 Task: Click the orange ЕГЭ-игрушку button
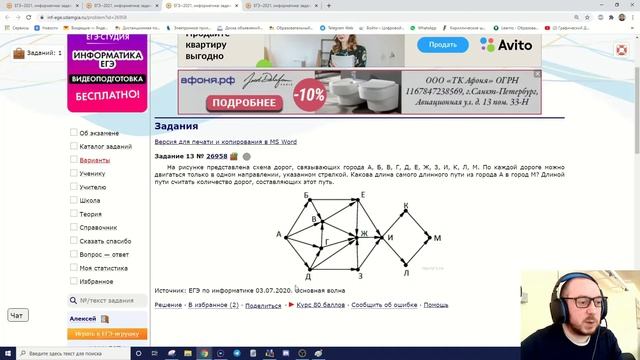[x=107, y=334]
